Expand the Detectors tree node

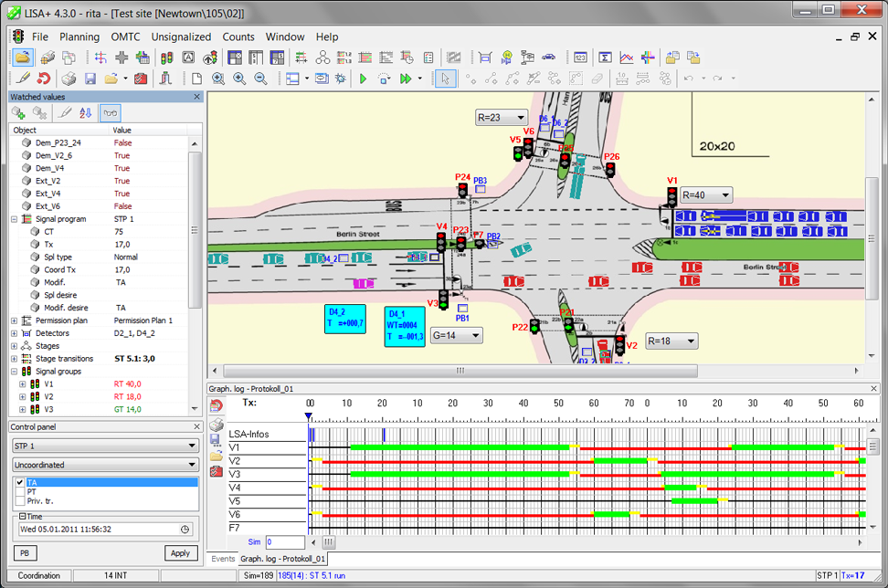(x=14, y=333)
